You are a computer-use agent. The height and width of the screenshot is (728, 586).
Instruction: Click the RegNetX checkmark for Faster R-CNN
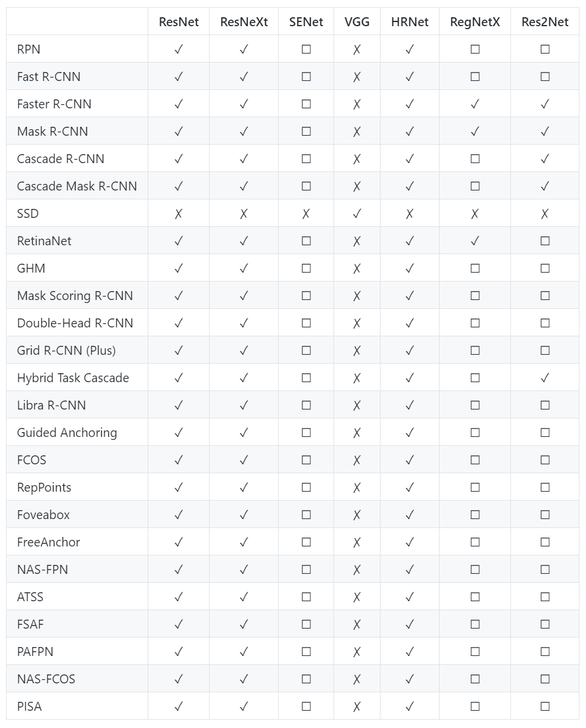point(475,104)
